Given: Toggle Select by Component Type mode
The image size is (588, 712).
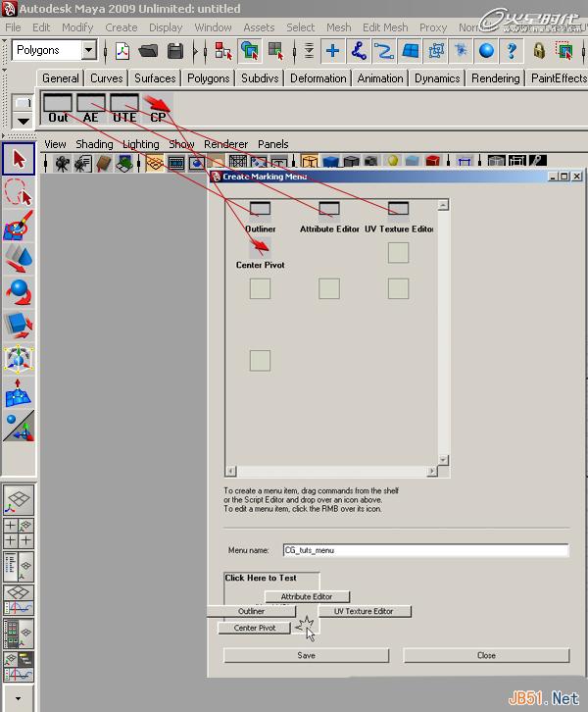Looking at the screenshot, I should pos(275,51).
